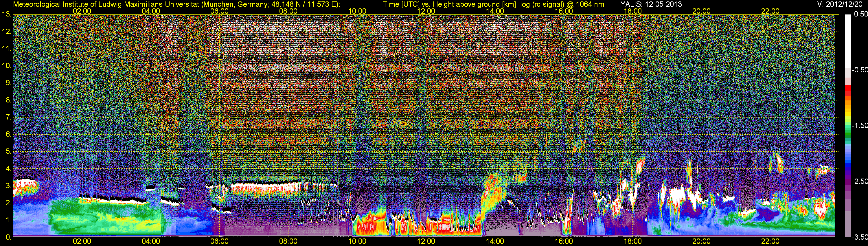Click the Meteorological Institute location title text

[x=176, y=4]
